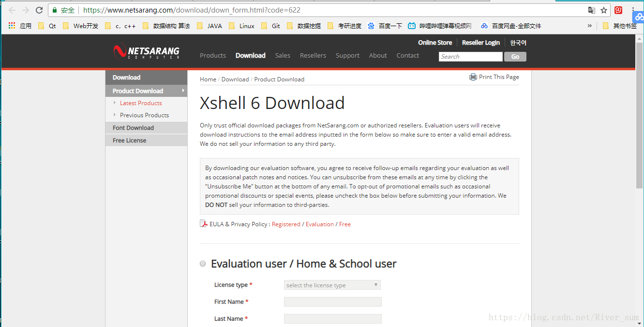Click Home in the breadcrumb

pos(208,79)
